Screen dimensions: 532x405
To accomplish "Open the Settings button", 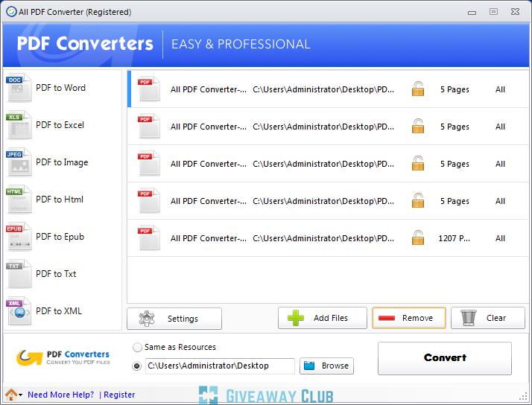I will [174, 318].
